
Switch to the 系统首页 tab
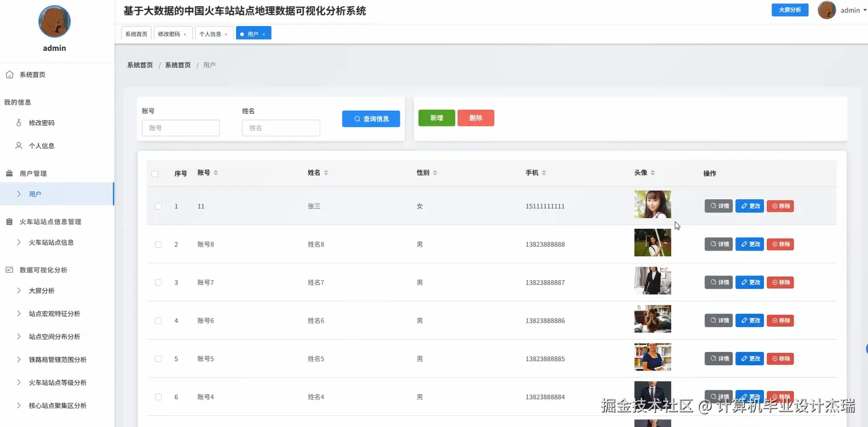[x=136, y=34]
